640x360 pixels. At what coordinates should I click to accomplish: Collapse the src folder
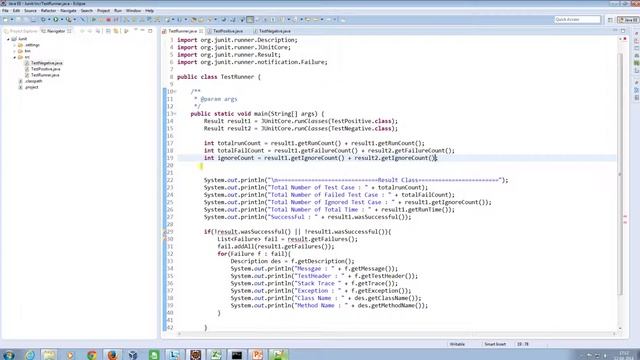pos(15,58)
